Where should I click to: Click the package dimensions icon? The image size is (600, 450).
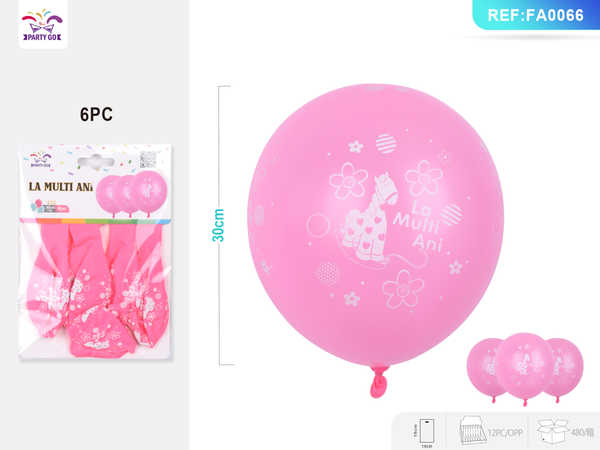[x=425, y=432]
